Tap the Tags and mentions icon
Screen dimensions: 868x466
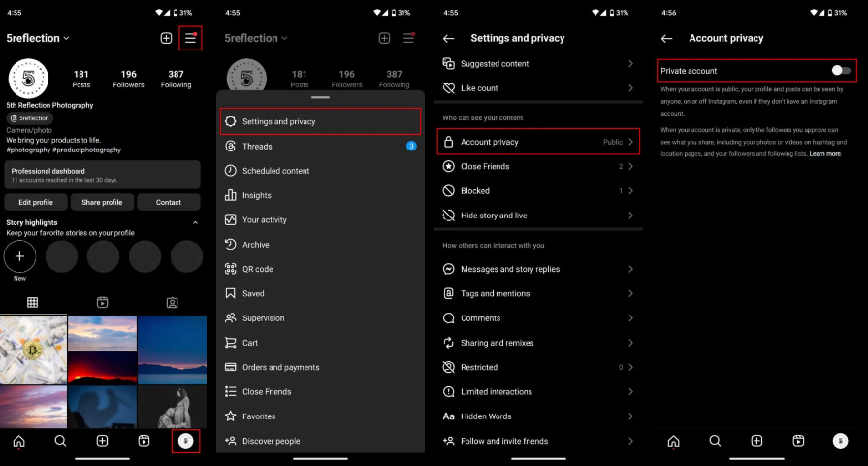[449, 293]
